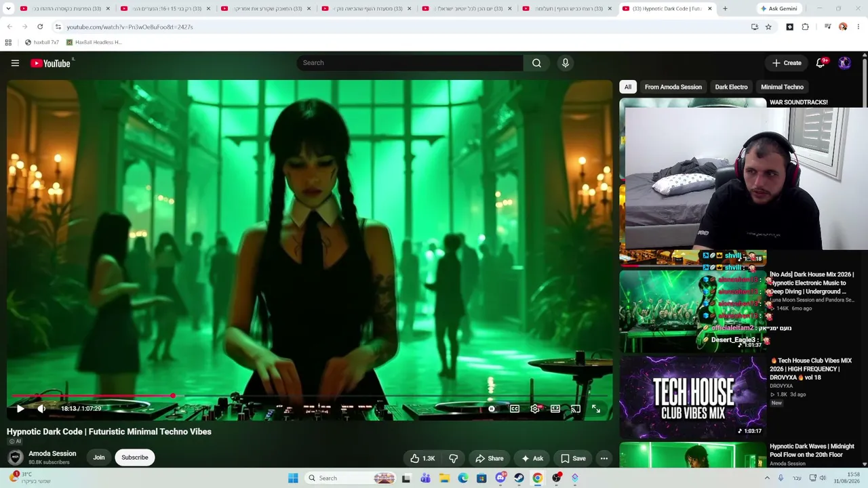
Task: Like the video with 1.3K likes
Action: click(422, 458)
